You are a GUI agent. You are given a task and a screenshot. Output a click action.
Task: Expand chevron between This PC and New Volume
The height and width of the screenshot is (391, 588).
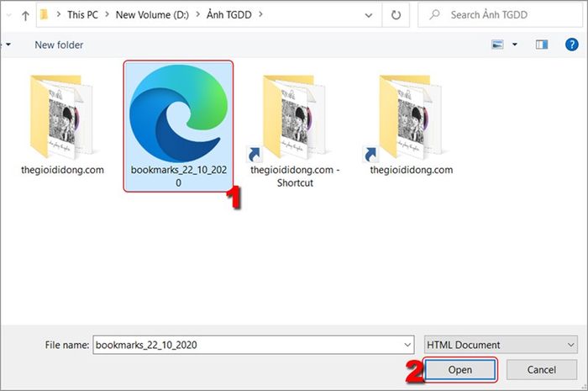point(108,14)
